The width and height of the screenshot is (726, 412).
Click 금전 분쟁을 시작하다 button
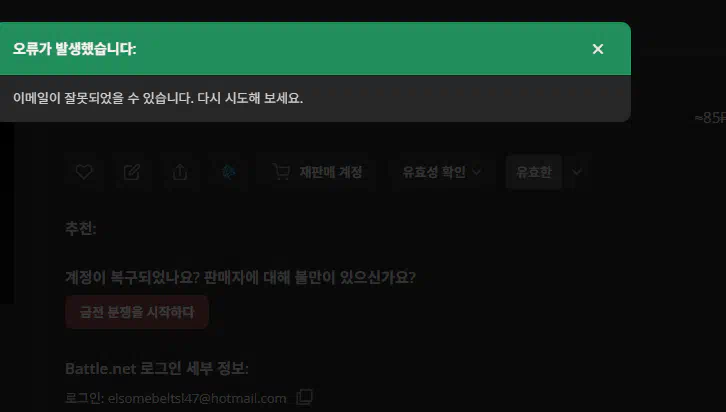click(x=137, y=312)
